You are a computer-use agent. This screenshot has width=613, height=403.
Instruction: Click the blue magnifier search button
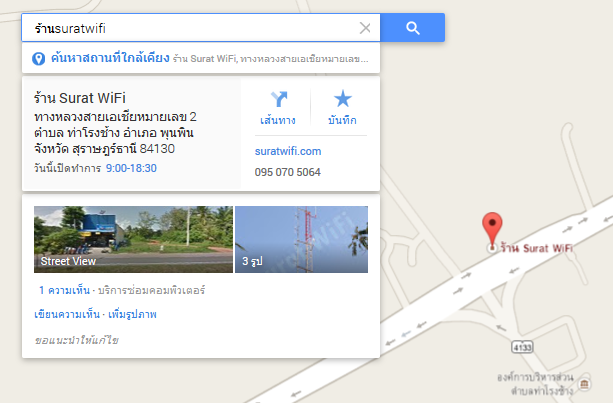pos(412,28)
